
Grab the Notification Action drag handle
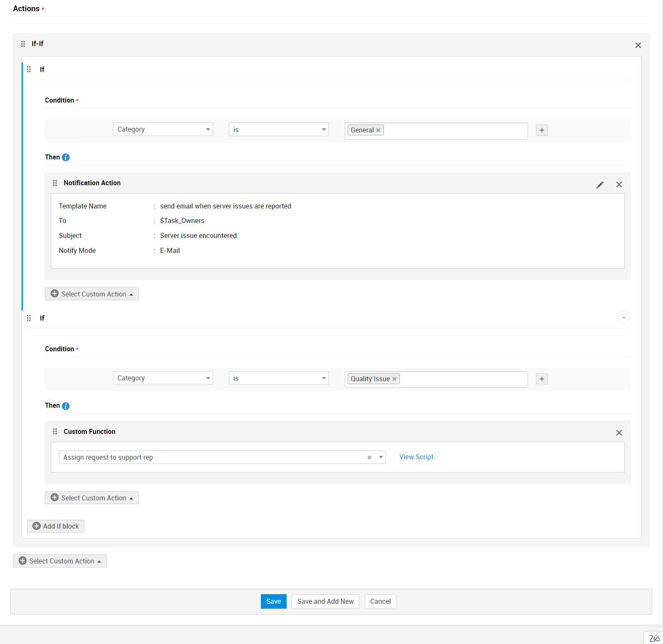(x=55, y=183)
